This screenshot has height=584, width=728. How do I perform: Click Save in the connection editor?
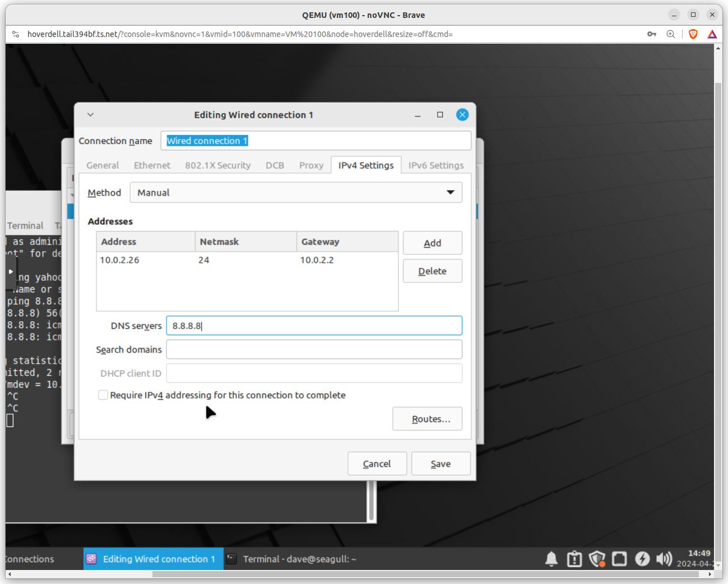click(441, 464)
